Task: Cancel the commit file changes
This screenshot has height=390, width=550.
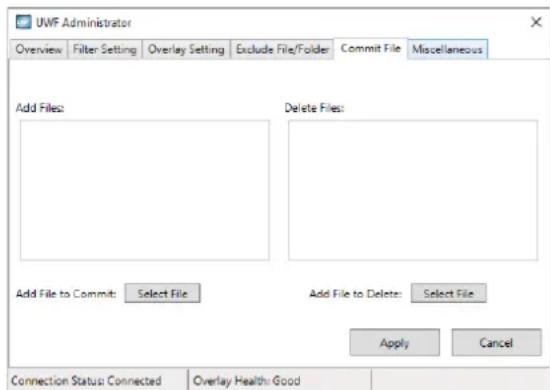Action: (496, 343)
